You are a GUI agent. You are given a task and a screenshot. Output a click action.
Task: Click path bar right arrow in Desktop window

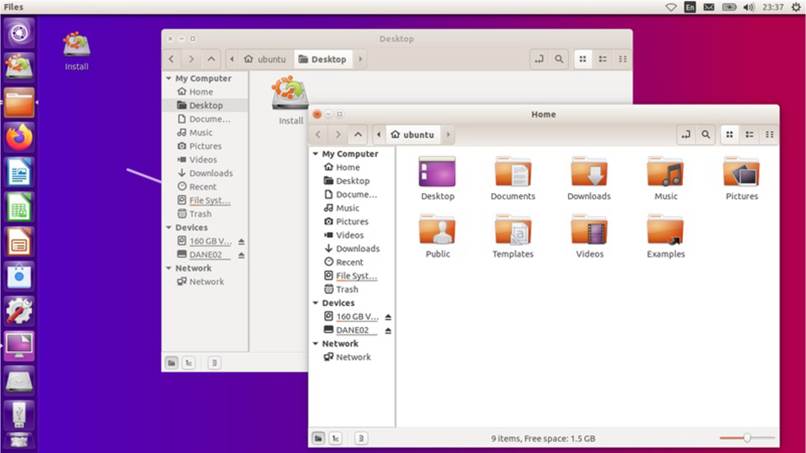[360, 59]
